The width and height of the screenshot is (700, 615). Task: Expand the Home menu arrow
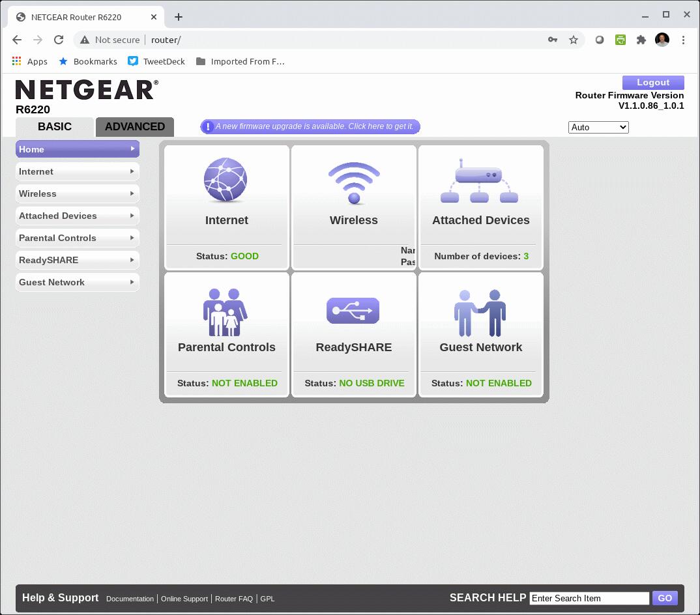coord(132,149)
